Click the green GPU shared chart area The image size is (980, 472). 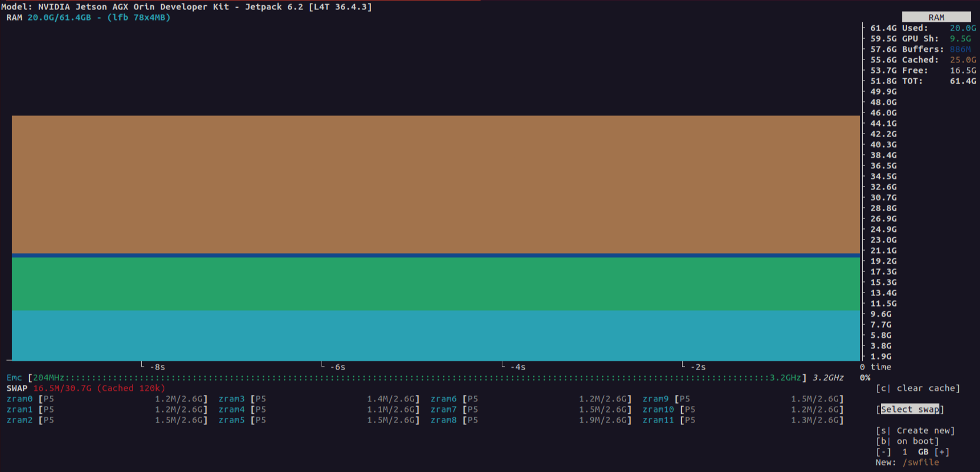pyautogui.click(x=436, y=284)
